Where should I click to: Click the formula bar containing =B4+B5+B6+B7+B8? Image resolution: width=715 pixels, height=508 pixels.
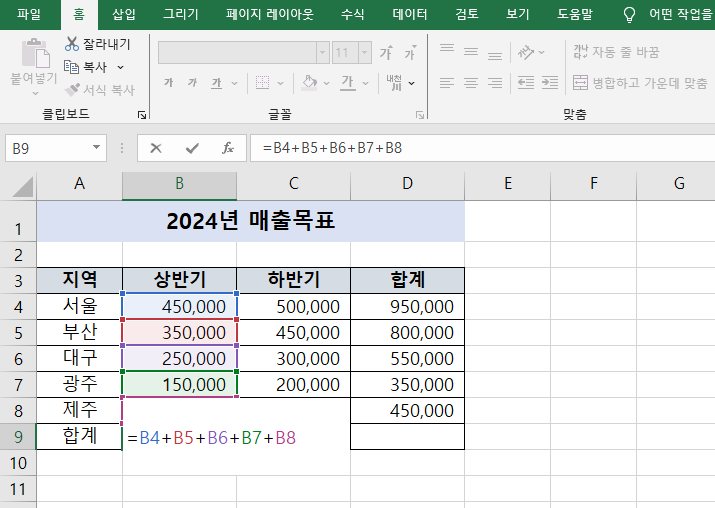pos(482,148)
